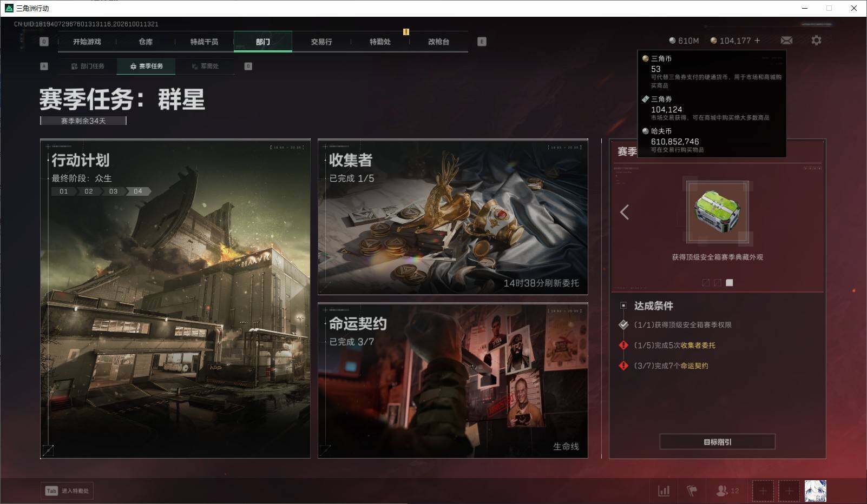The height and width of the screenshot is (504, 867).
Task: Switch to the 改枪台 tab
Action: (x=438, y=42)
